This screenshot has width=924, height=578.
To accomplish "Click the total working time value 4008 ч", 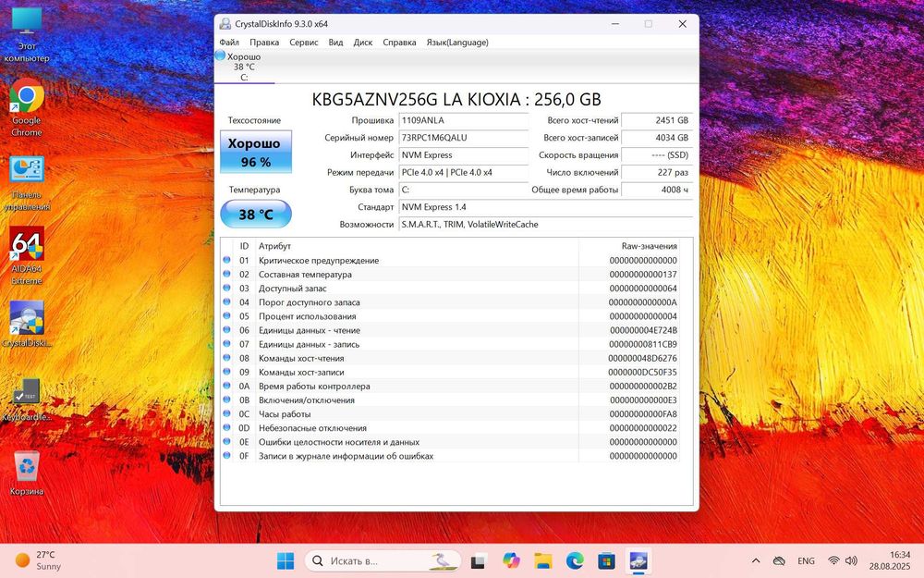I will [x=657, y=190].
